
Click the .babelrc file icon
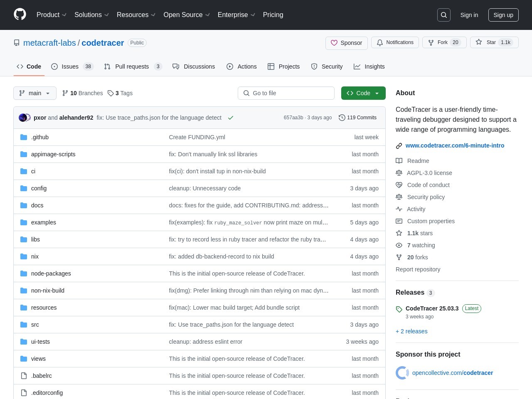click(24, 376)
